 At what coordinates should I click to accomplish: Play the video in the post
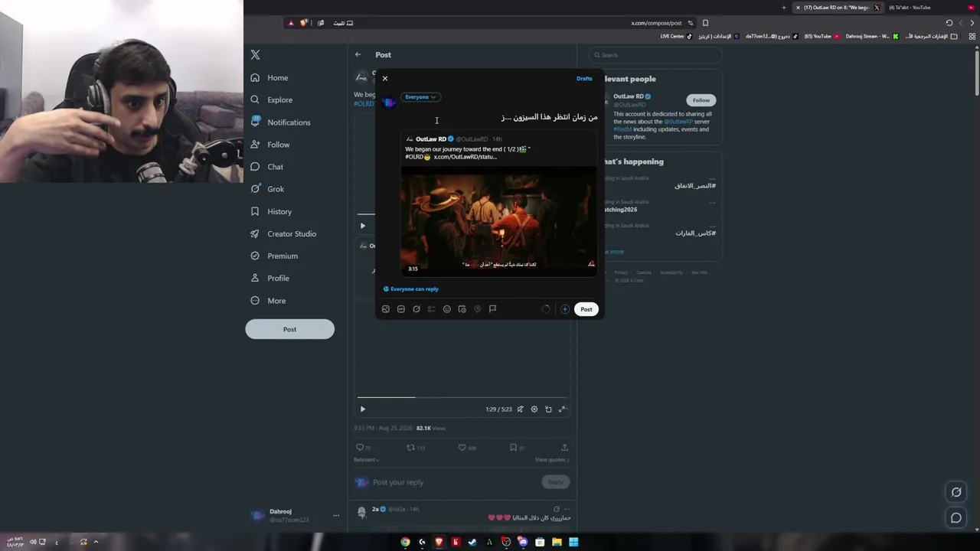[x=363, y=409]
